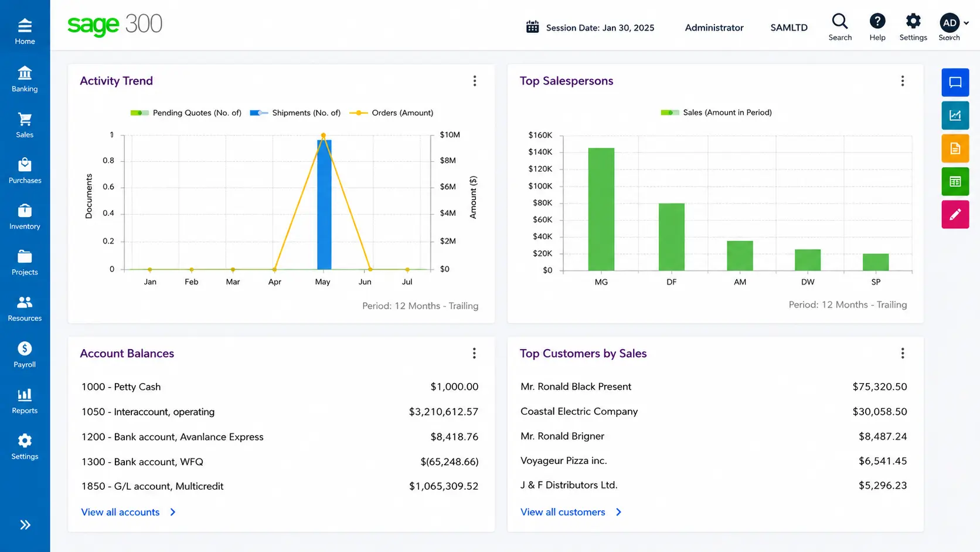Image resolution: width=980 pixels, height=552 pixels.
Task: Toggle Sales (Amount in Period) legend
Action: [x=716, y=112]
